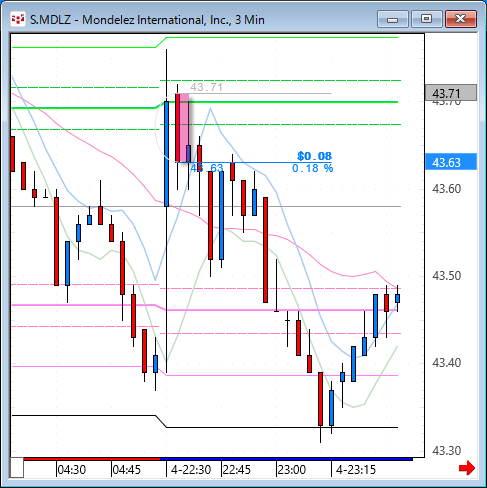Click the red session bar above time axis

(92, 459)
